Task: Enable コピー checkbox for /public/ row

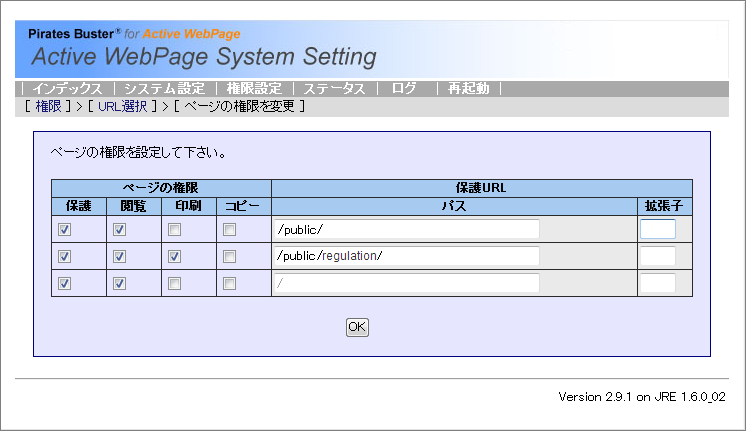Action: pos(230,230)
